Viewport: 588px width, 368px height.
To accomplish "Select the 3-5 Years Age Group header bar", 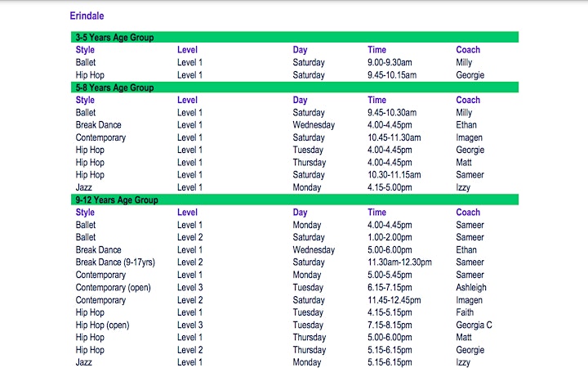I will tap(295, 37).
